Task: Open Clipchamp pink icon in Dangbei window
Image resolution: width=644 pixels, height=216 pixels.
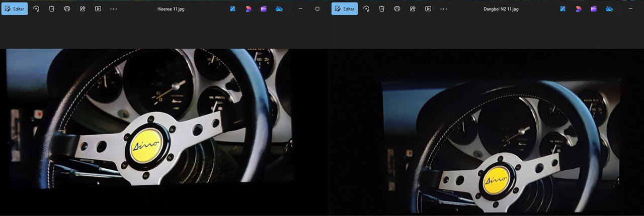Action: [578, 9]
